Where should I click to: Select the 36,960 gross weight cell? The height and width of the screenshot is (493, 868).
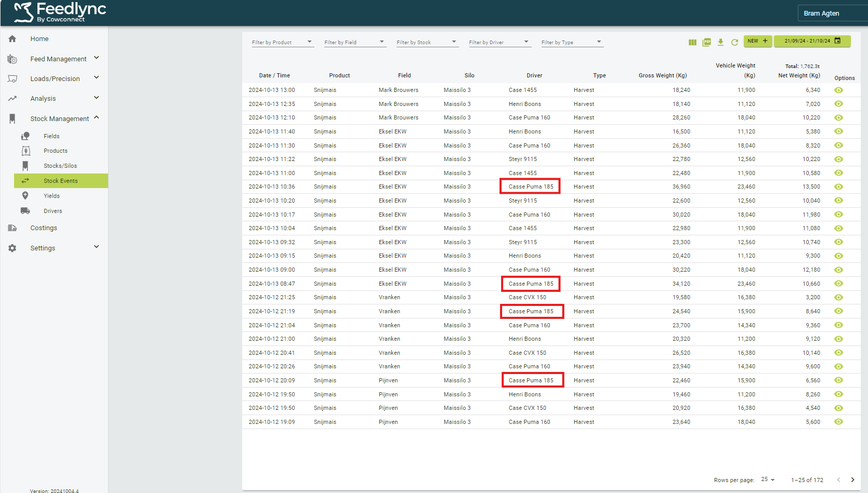[681, 186]
